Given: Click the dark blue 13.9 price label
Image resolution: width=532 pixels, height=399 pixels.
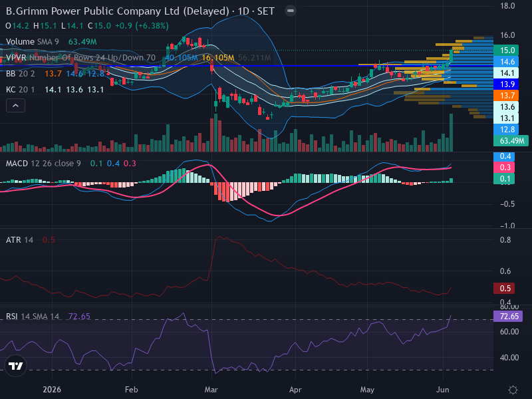Looking at the screenshot, I should click(x=506, y=84).
